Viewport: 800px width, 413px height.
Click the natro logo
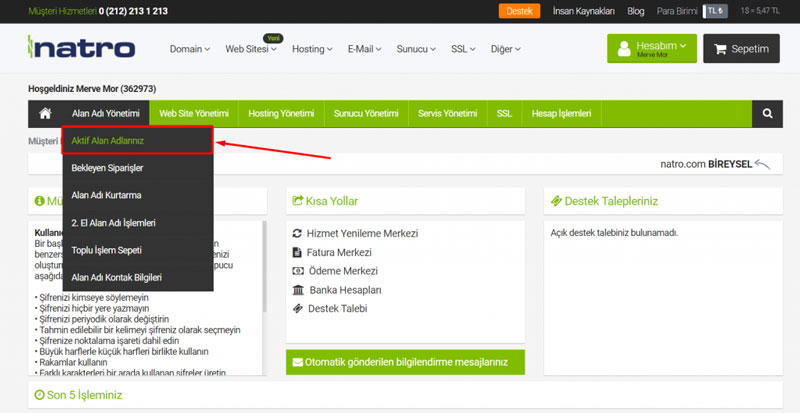tap(82, 47)
